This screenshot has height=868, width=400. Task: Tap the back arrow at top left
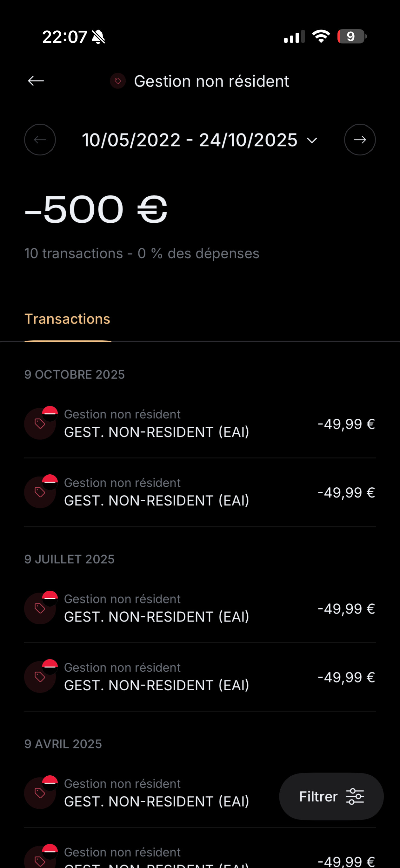coord(36,81)
